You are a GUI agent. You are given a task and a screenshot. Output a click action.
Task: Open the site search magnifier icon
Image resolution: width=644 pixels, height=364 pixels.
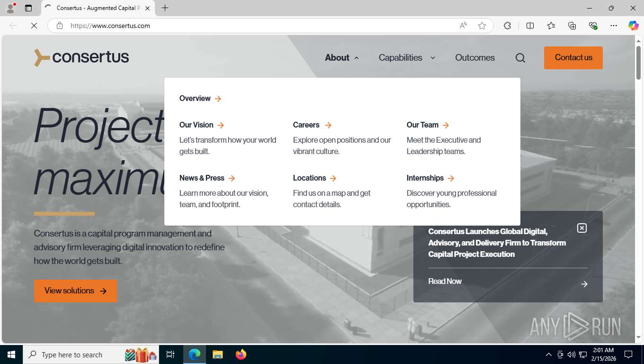tap(520, 58)
